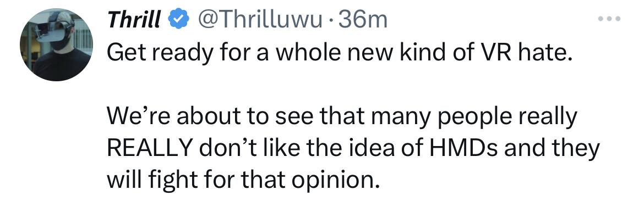This screenshot has width=644, height=201.
Task: Open the three-dot more options menu
Action: tap(609, 19)
